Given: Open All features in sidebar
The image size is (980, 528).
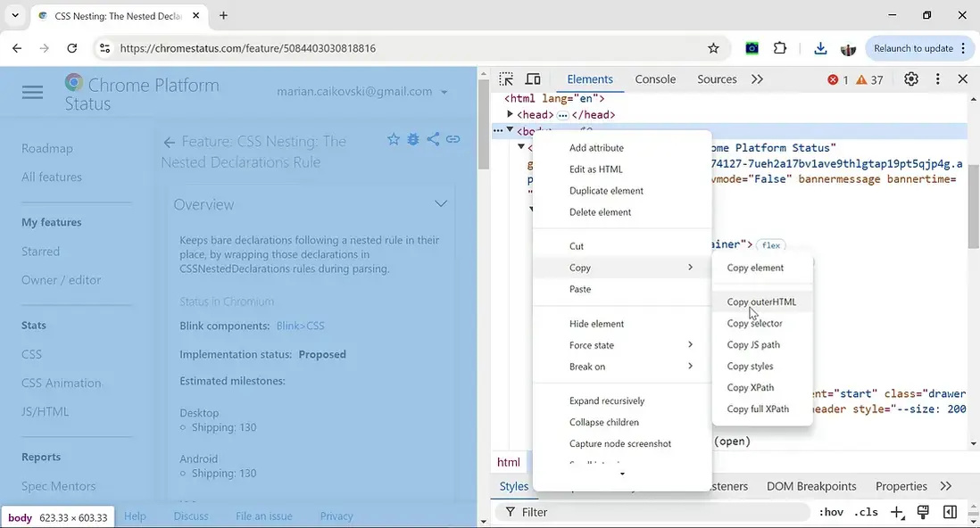Looking at the screenshot, I should click(x=51, y=177).
